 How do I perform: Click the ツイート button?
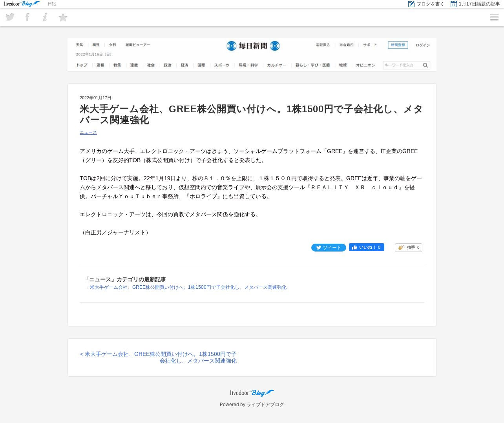(x=329, y=248)
